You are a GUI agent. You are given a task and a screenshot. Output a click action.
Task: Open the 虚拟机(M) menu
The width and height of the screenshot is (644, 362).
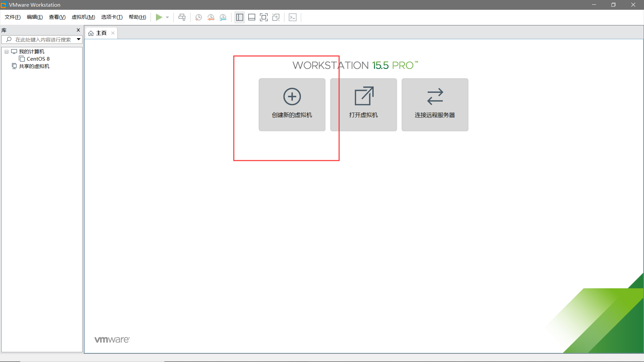[83, 17]
